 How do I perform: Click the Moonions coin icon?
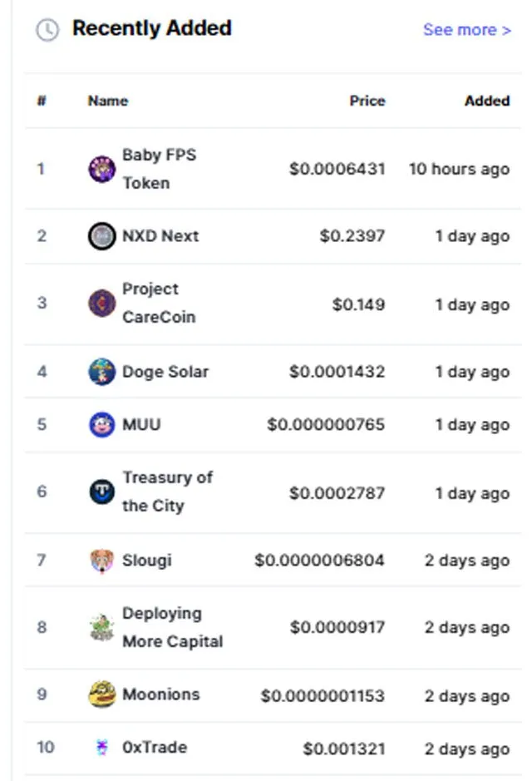point(102,694)
